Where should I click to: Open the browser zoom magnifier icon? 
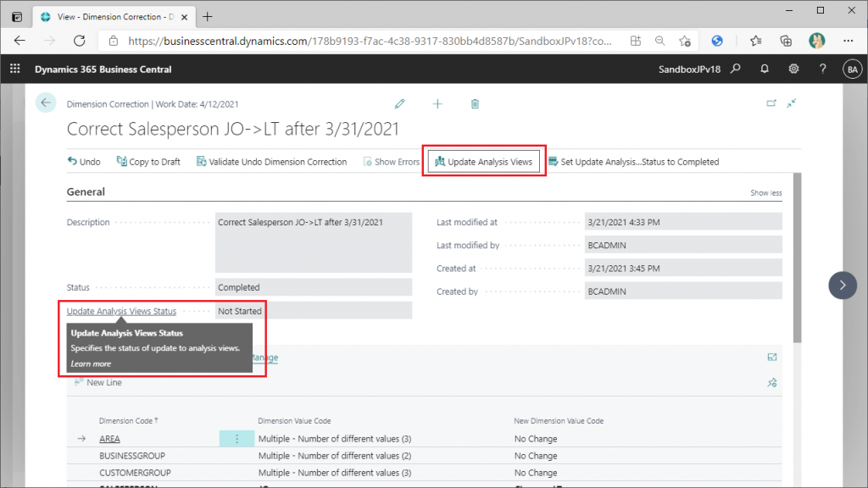(x=659, y=41)
